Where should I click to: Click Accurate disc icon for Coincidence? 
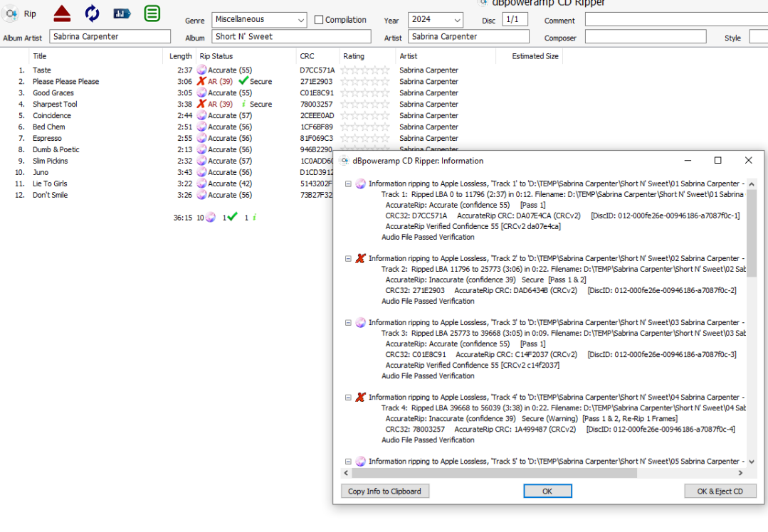point(201,115)
